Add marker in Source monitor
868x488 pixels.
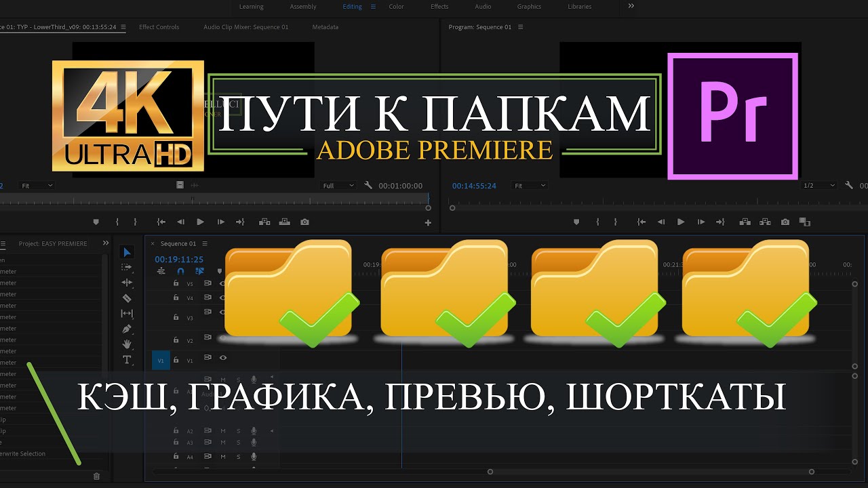(x=96, y=222)
